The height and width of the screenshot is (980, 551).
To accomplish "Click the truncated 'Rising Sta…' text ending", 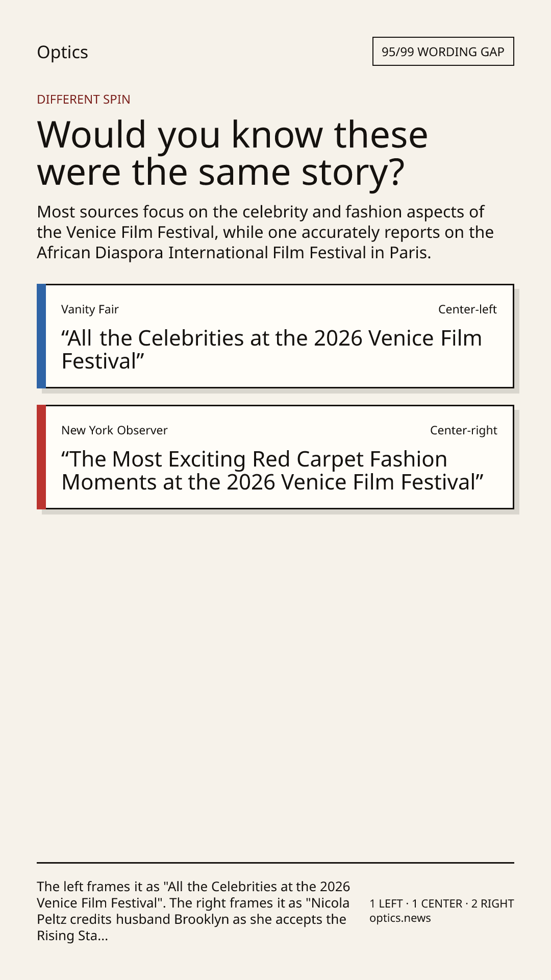I will click(72, 936).
